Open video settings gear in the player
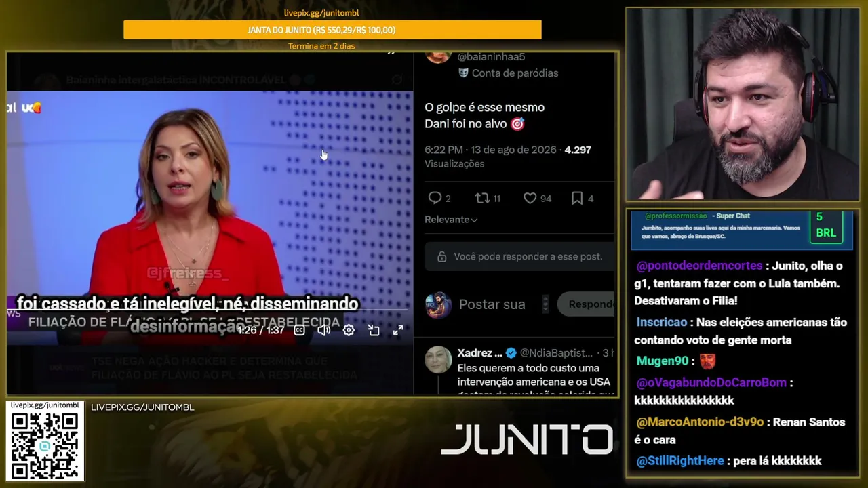868x488 pixels. pyautogui.click(x=349, y=330)
